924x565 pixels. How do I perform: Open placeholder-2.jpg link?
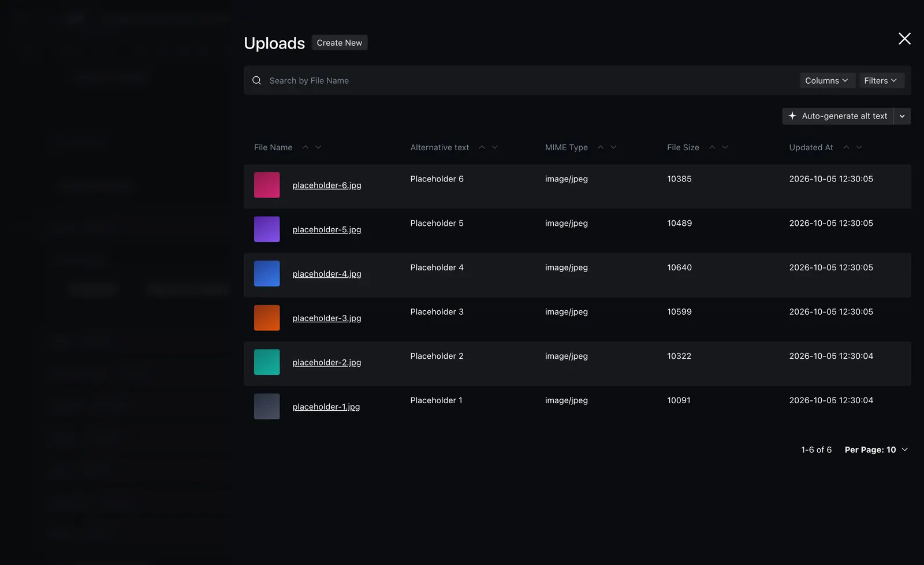[327, 362]
